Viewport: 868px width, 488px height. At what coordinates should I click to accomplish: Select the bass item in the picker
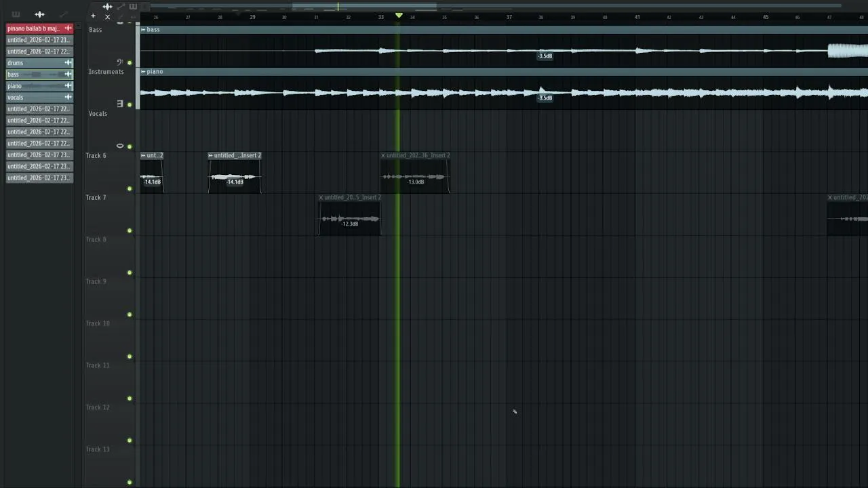point(39,75)
